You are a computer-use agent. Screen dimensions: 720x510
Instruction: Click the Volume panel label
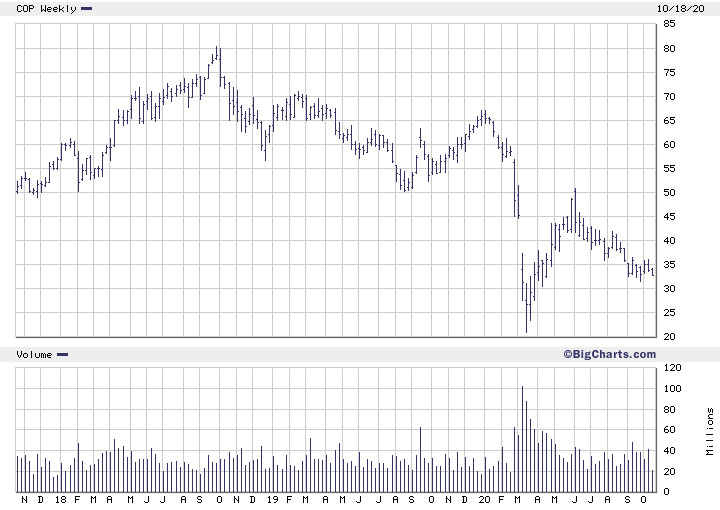(34, 354)
